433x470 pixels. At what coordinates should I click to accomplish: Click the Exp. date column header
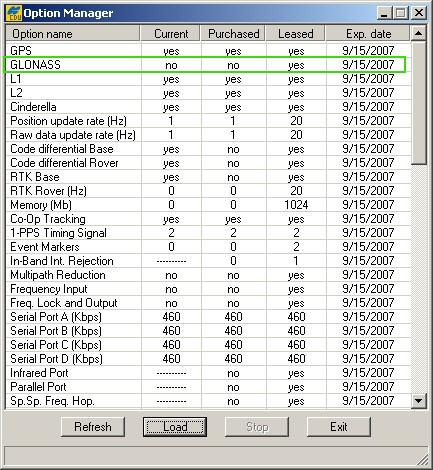point(368,34)
